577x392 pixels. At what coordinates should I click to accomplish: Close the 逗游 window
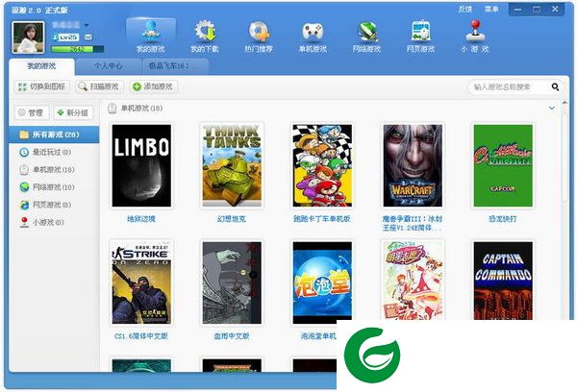click(555, 10)
